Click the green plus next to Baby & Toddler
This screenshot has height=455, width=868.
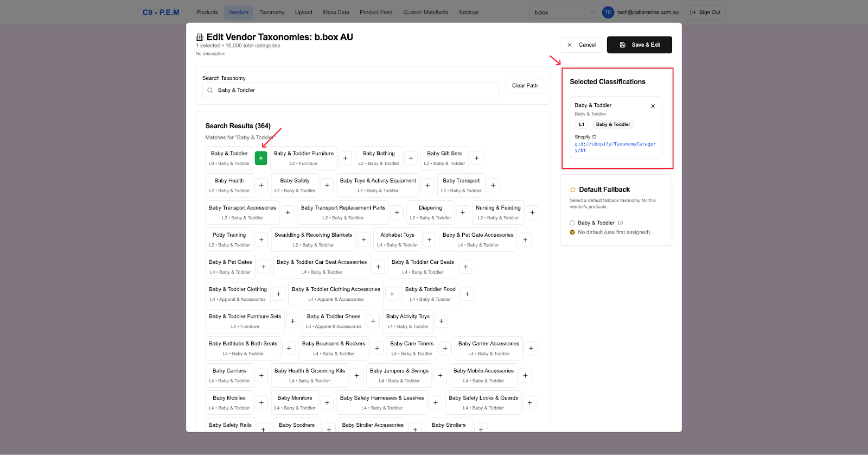click(261, 158)
